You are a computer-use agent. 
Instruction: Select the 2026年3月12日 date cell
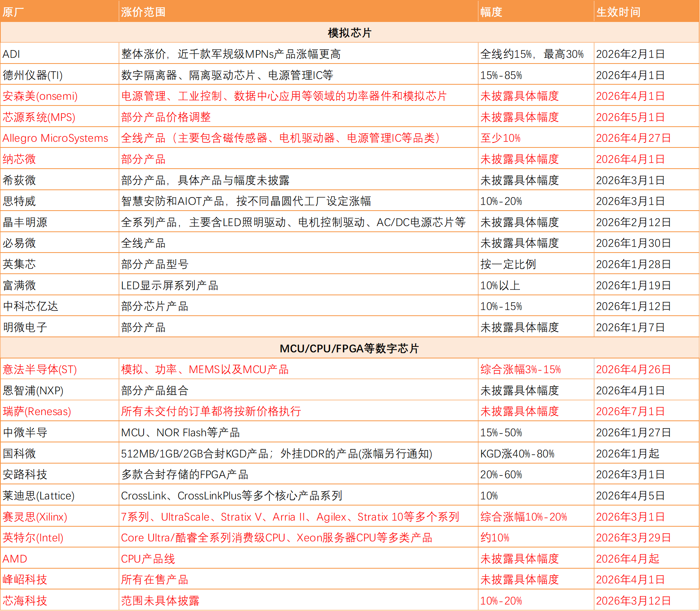tap(633, 601)
